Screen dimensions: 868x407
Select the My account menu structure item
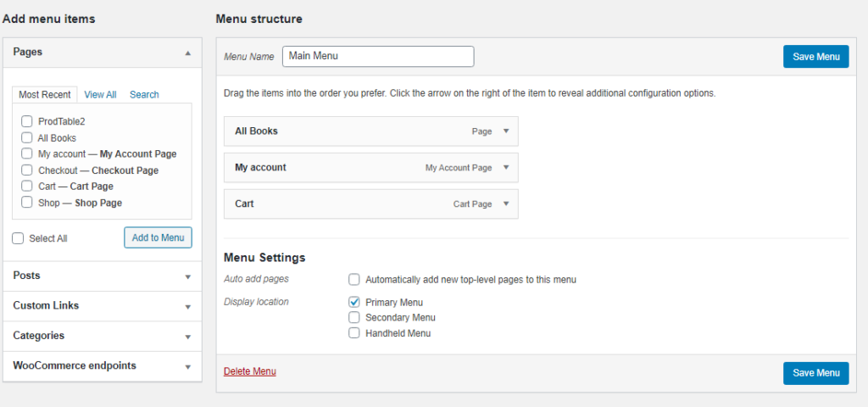click(371, 167)
